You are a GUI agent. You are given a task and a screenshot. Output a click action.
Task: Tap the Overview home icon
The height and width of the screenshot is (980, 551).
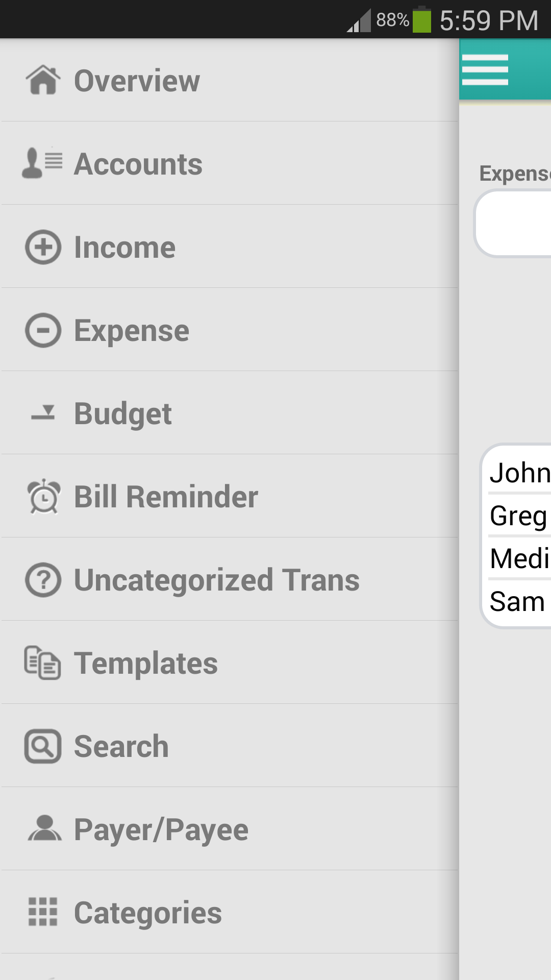pyautogui.click(x=43, y=80)
